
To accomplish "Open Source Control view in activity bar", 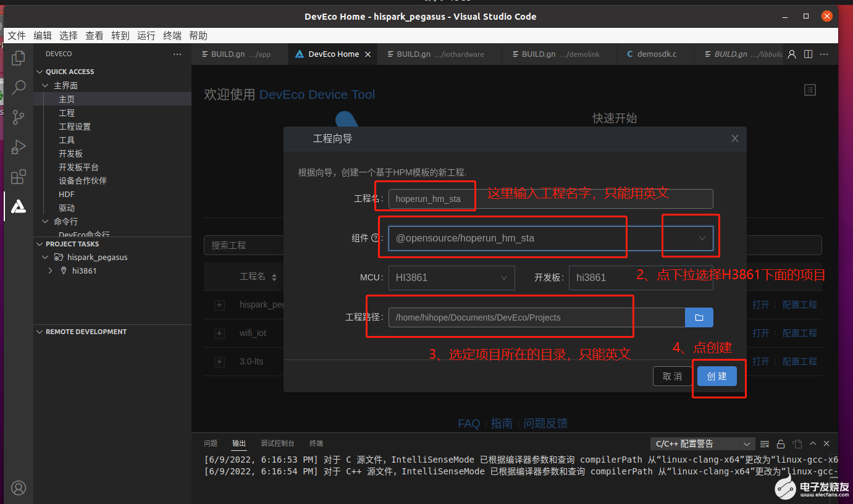I will 19,117.
